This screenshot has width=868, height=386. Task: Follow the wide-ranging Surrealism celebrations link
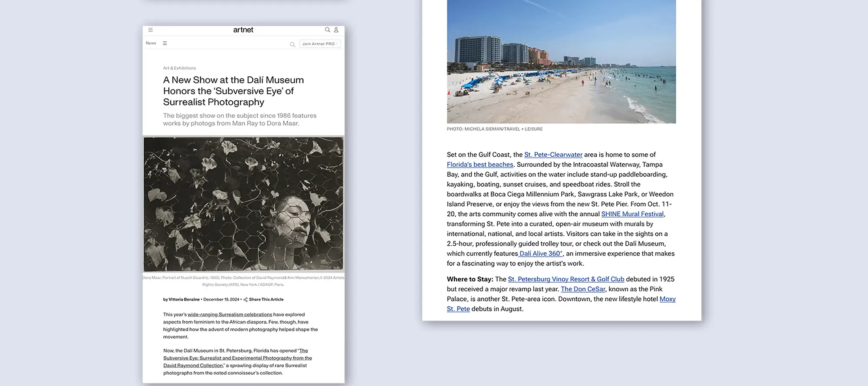(x=230, y=315)
